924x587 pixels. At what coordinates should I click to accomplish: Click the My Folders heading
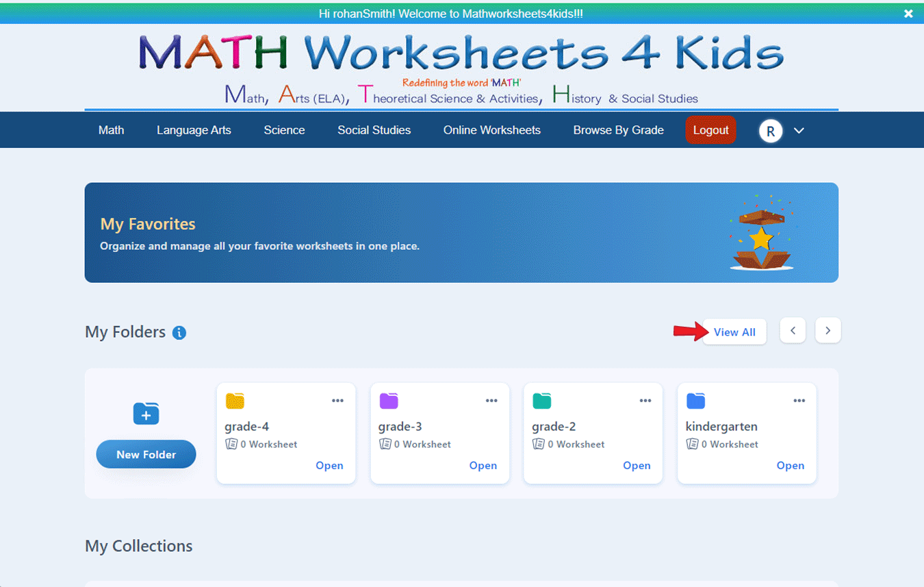(x=125, y=332)
